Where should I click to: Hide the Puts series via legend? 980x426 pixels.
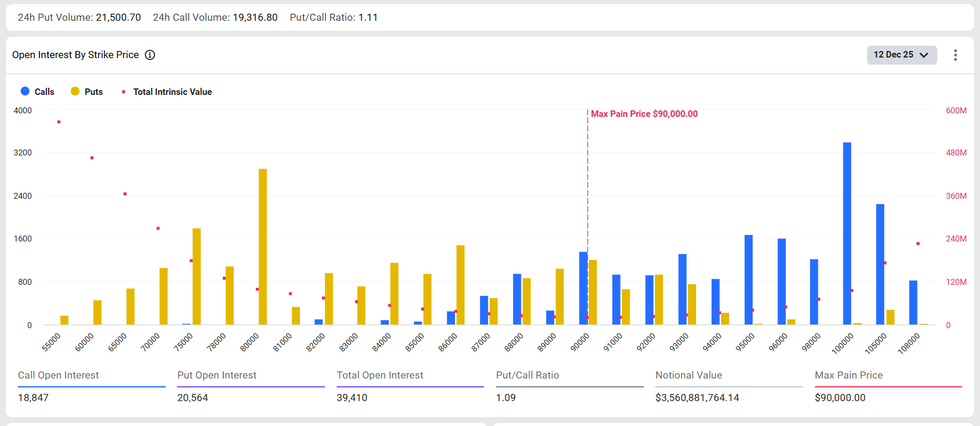click(87, 91)
